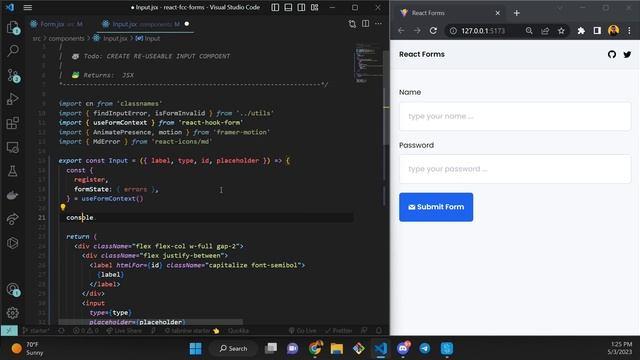640x360 pixels.
Task: Open the Testing flask view
Action: [x=13, y=171]
